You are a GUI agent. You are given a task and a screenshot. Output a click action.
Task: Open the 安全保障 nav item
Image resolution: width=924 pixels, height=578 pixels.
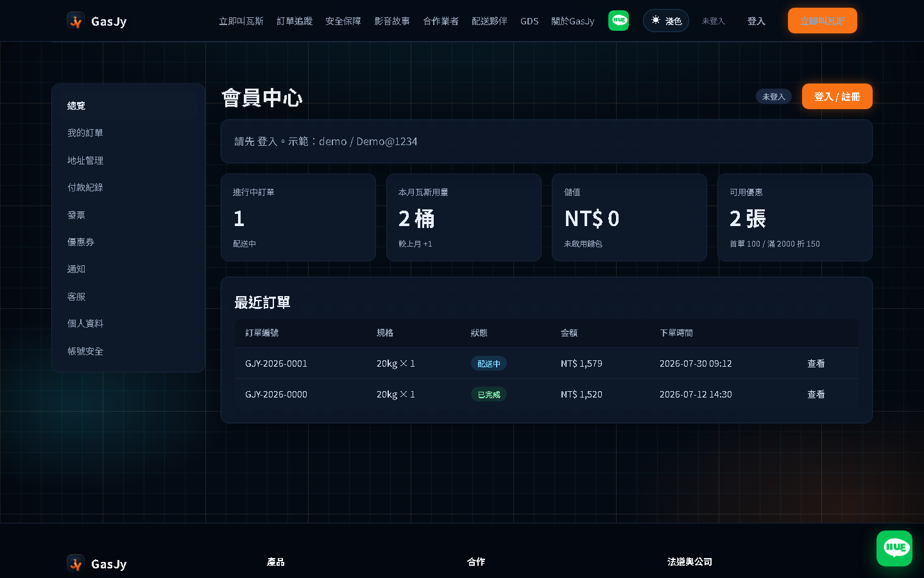click(x=343, y=21)
